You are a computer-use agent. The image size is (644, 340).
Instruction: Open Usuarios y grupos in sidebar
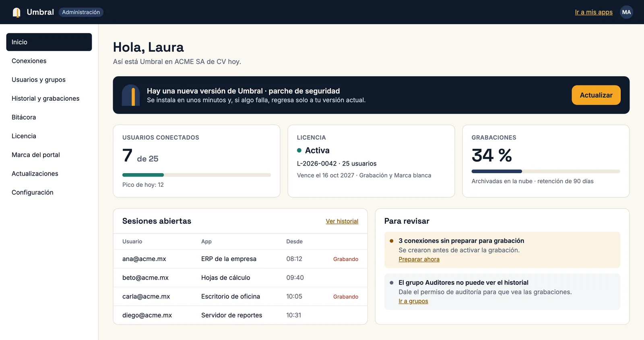click(x=49, y=80)
